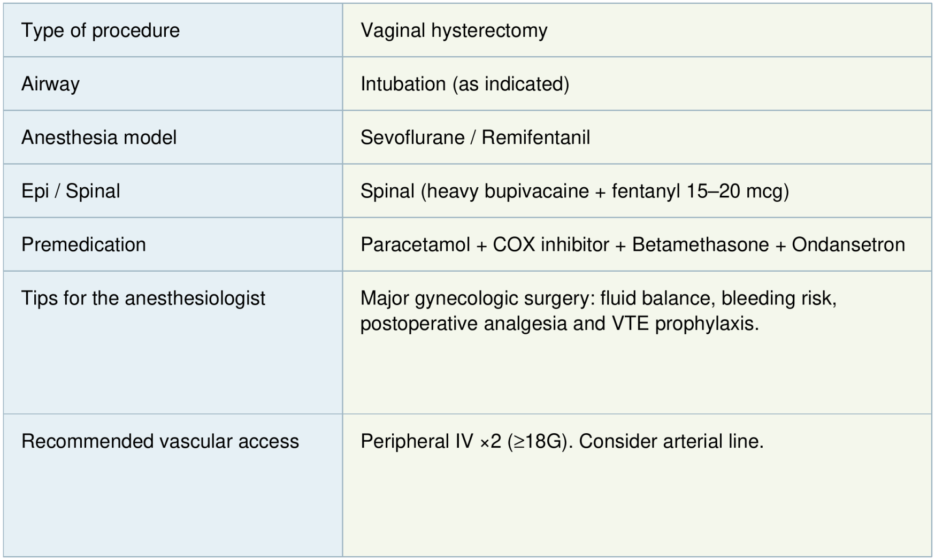935x560 pixels.
Task: Select the 'Epi / Spinal' label
Action: tap(71, 191)
